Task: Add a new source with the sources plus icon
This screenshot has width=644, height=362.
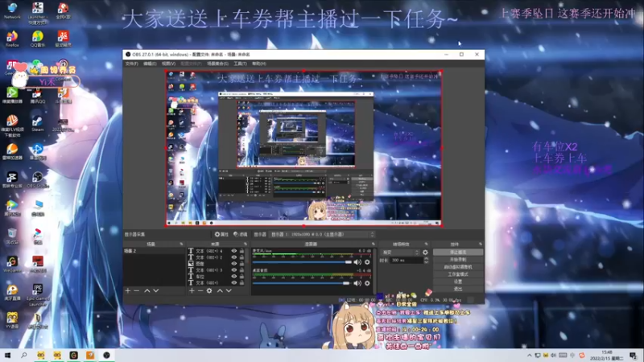Action: click(x=192, y=290)
